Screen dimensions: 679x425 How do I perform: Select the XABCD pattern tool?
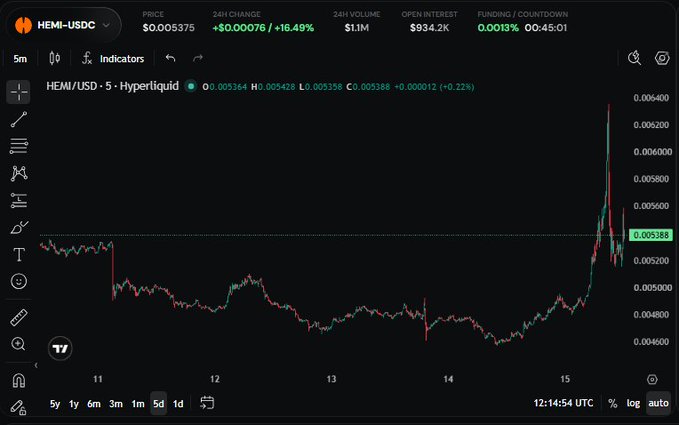[x=19, y=173]
